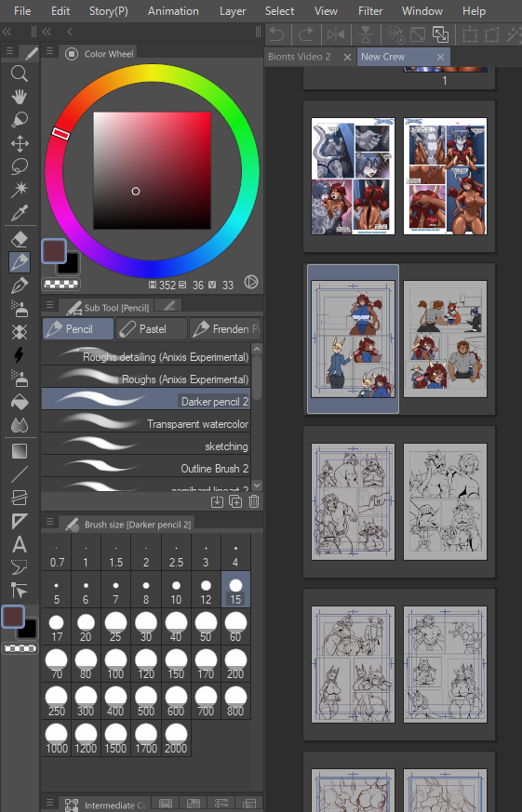Select the Outline Brush 2 sub tool
Image resolution: width=522 pixels, height=812 pixels.
(x=146, y=467)
